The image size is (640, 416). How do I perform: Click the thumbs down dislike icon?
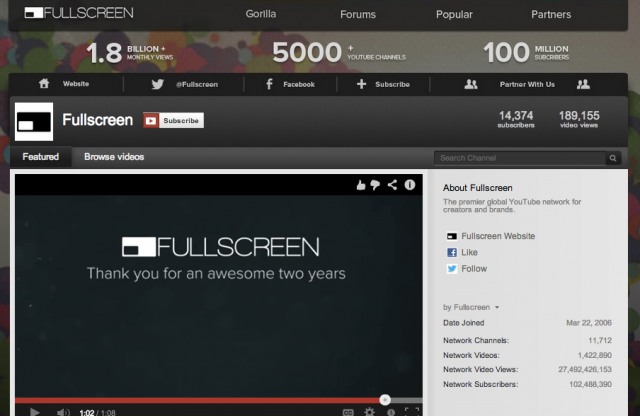377,185
